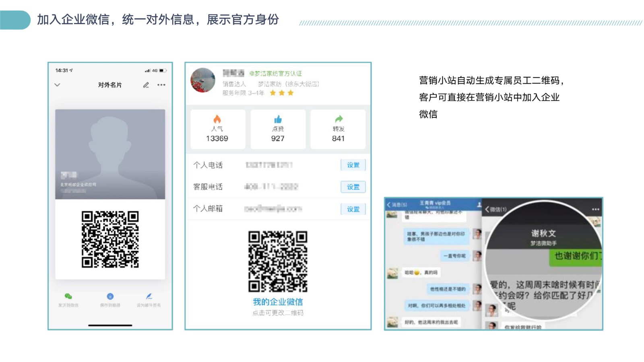Tap the 个人邮箱 row label
Screen dimensions: 644x362
pos(208,209)
